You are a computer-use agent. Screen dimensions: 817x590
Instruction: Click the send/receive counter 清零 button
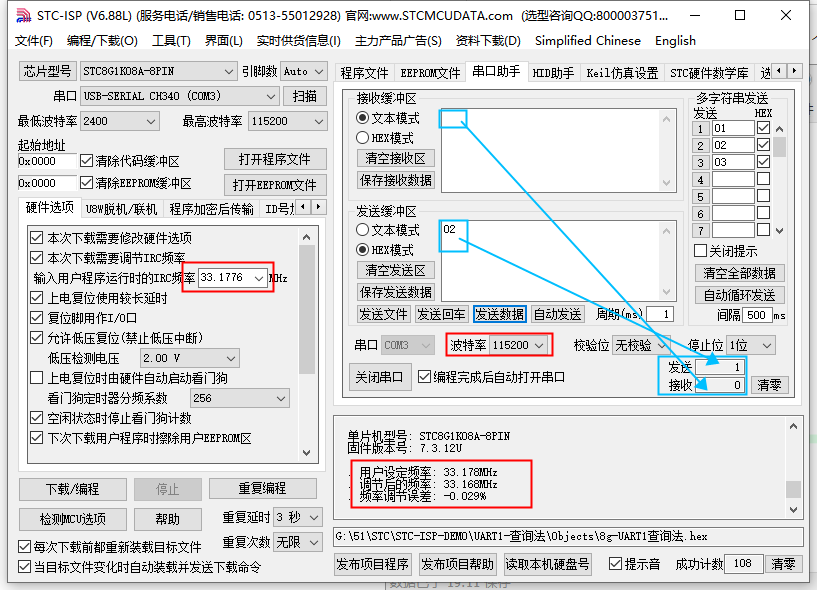click(769, 385)
